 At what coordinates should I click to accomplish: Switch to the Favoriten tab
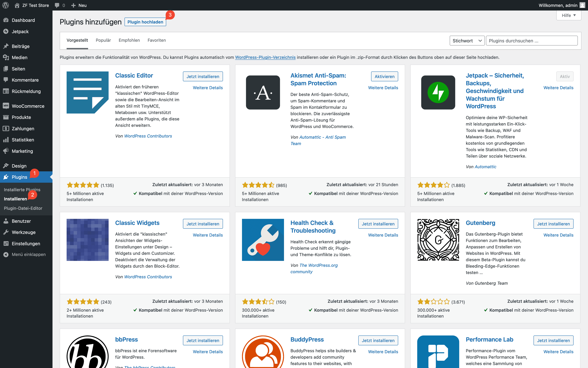coord(157,40)
